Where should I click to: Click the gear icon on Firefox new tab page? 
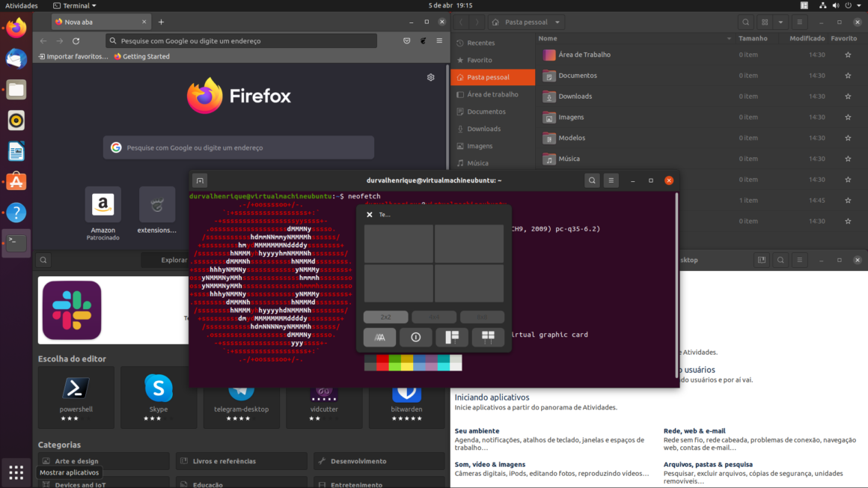(430, 77)
